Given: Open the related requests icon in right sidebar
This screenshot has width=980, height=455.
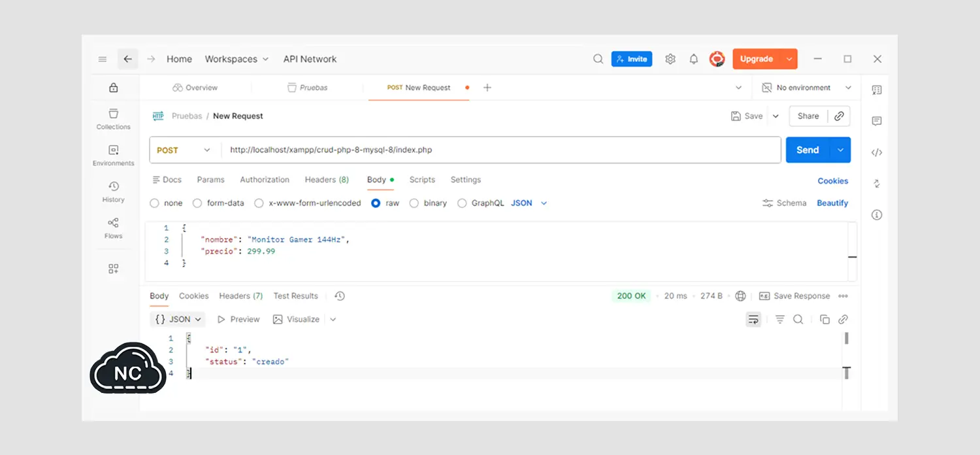Looking at the screenshot, I should [877, 184].
